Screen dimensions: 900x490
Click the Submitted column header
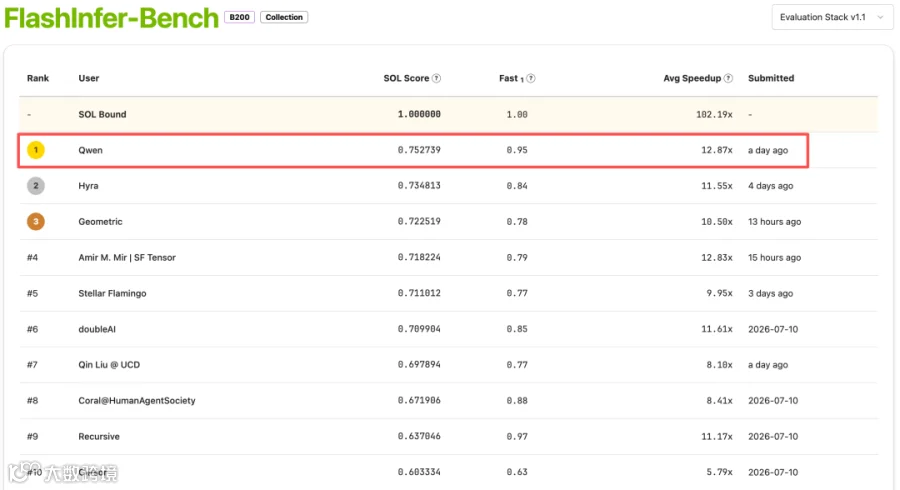(x=771, y=78)
